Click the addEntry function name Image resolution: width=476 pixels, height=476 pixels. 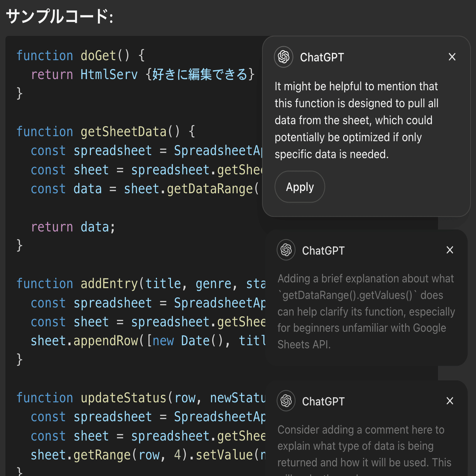coord(109,284)
